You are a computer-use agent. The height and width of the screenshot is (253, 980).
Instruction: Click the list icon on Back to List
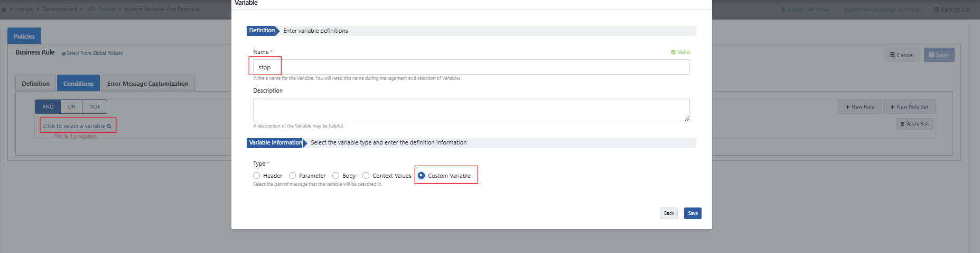[x=936, y=10]
